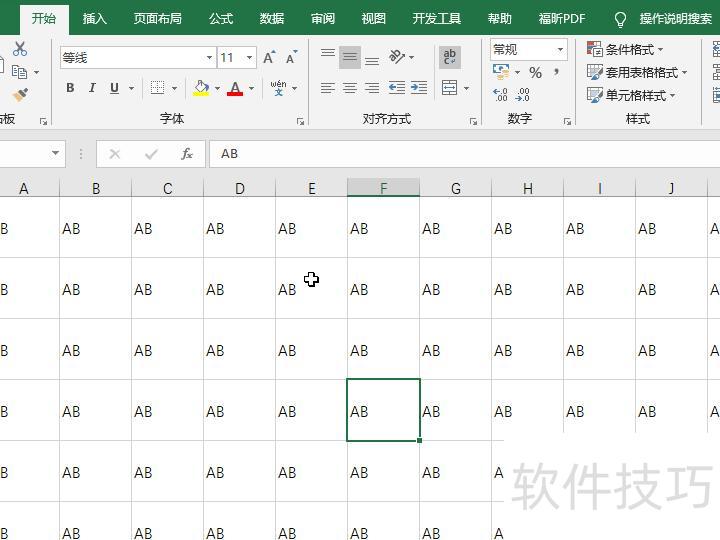Image resolution: width=720 pixels, height=540 pixels.
Task: Toggle Italic formatting
Action: (92, 88)
